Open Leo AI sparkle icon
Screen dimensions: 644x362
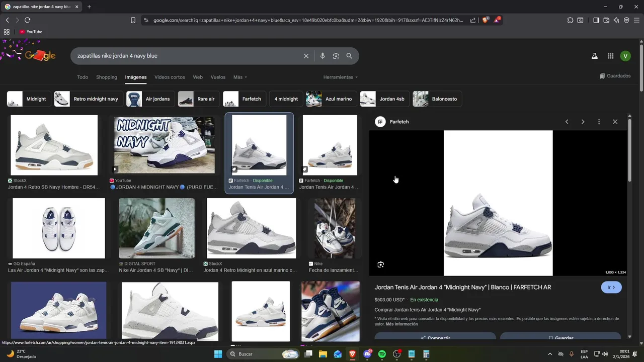pos(616,20)
